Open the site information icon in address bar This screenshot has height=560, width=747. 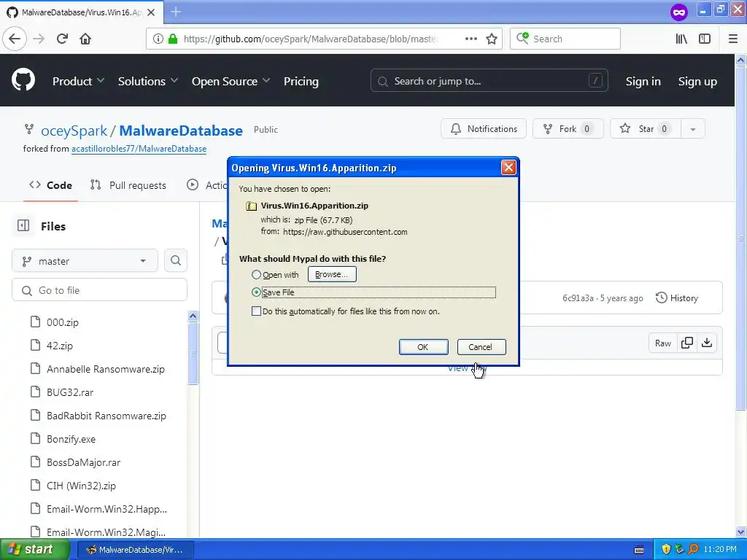(x=158, y=39)
